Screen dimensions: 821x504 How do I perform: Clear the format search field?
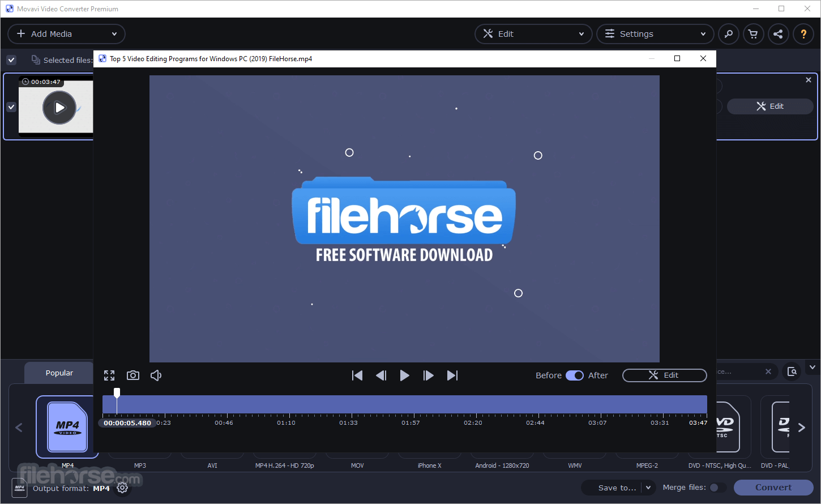point(768,371)
